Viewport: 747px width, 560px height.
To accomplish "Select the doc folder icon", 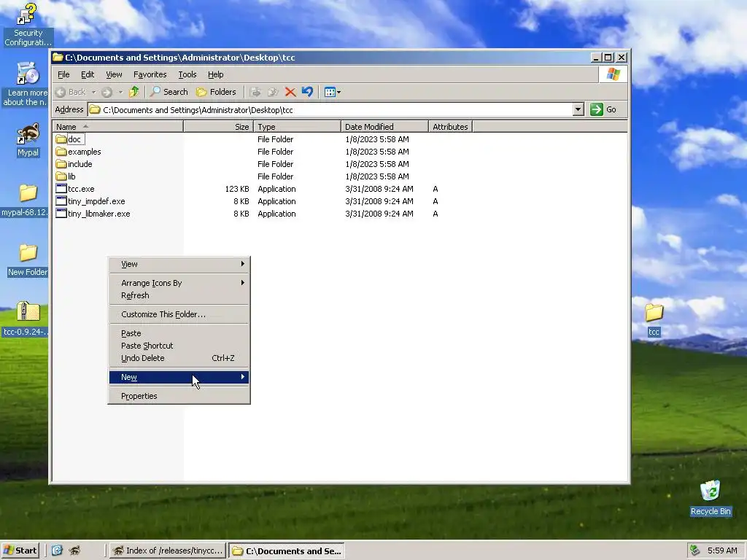I will click(x=61, y=139).
